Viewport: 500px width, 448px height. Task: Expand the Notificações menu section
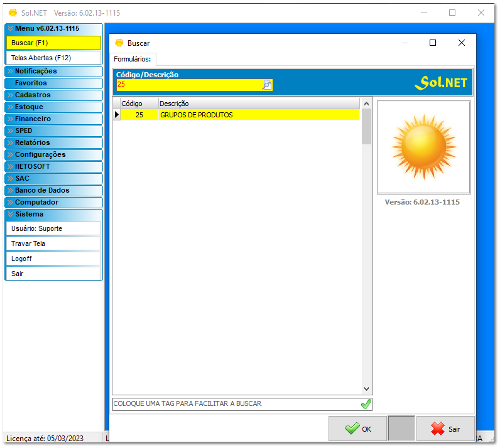click(53, 71)
